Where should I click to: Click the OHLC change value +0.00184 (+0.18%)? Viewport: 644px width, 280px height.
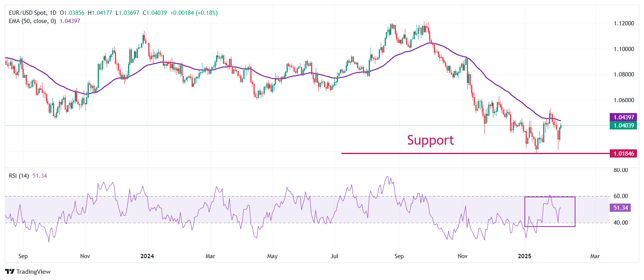[194, 13]
